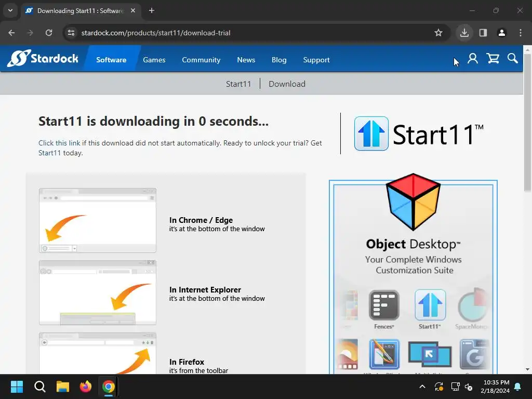Click the Chrome / Edge instruction thumbnail
The image size is (532, 399).
pyautogui.click(x=98, y=220)
